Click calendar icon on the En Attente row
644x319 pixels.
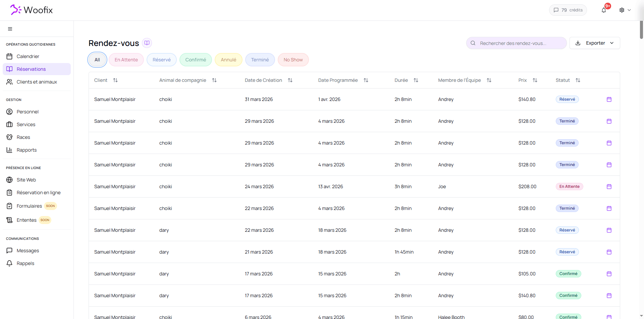(609, 187)
